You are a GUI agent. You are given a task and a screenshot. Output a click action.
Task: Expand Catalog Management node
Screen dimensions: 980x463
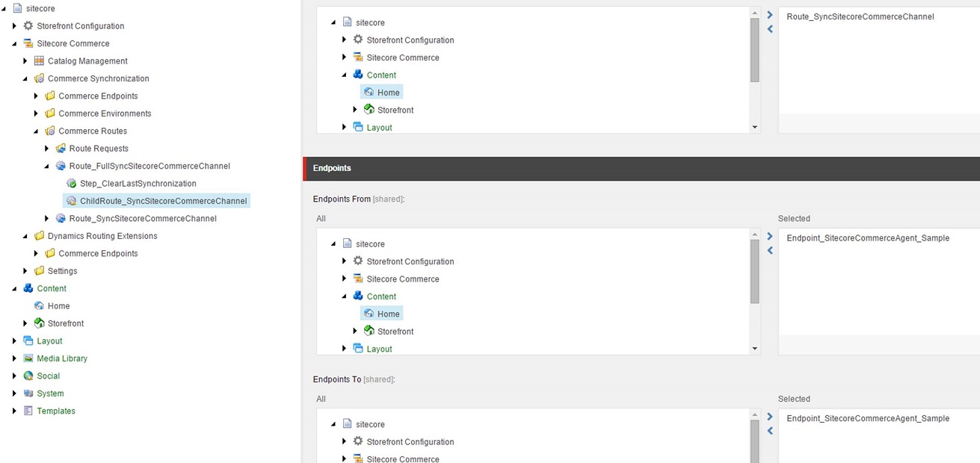(x=25, y=61)
